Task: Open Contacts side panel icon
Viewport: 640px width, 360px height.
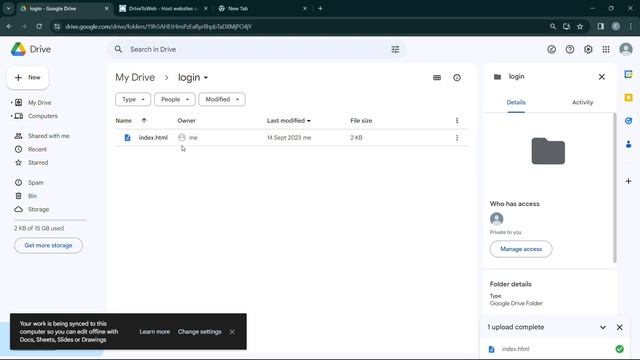Action: [x=629, y=144]
